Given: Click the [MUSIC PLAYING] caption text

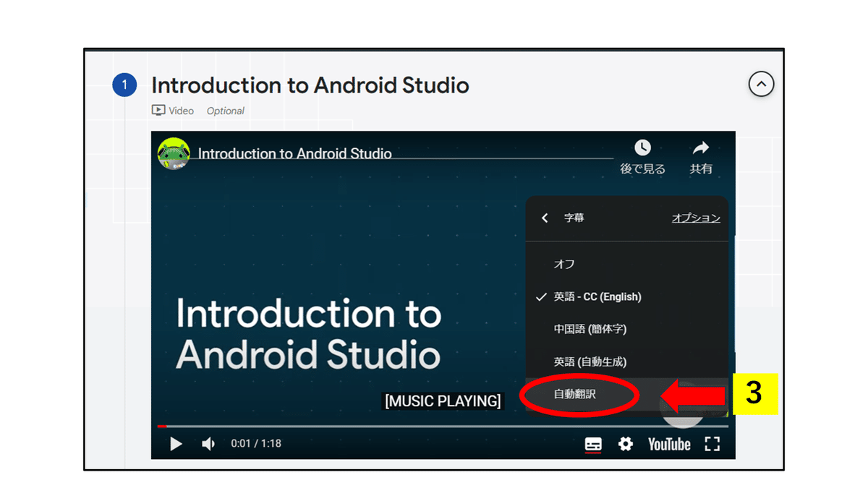Looking at the screenshot, I should click(443, 401).
